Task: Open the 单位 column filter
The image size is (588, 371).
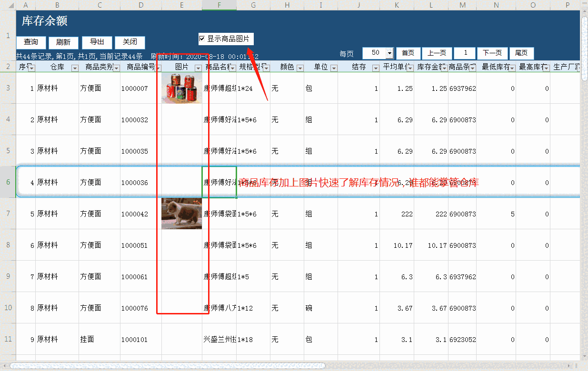Action: (x=335, y=69)
